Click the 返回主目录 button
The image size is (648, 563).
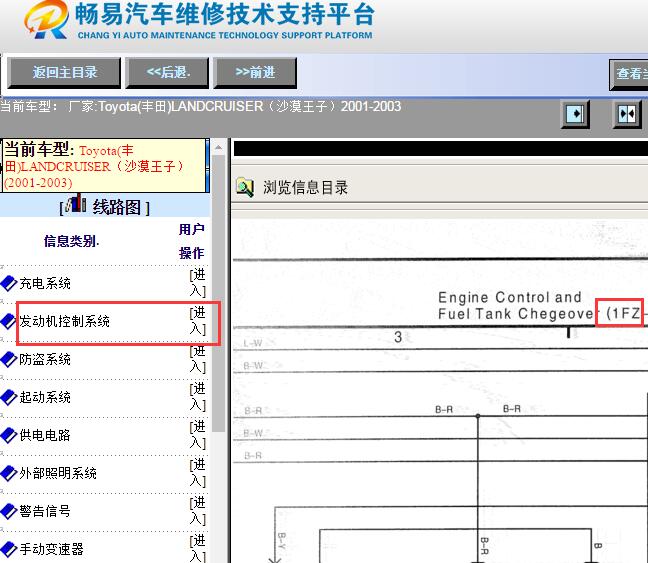[64, 73]
